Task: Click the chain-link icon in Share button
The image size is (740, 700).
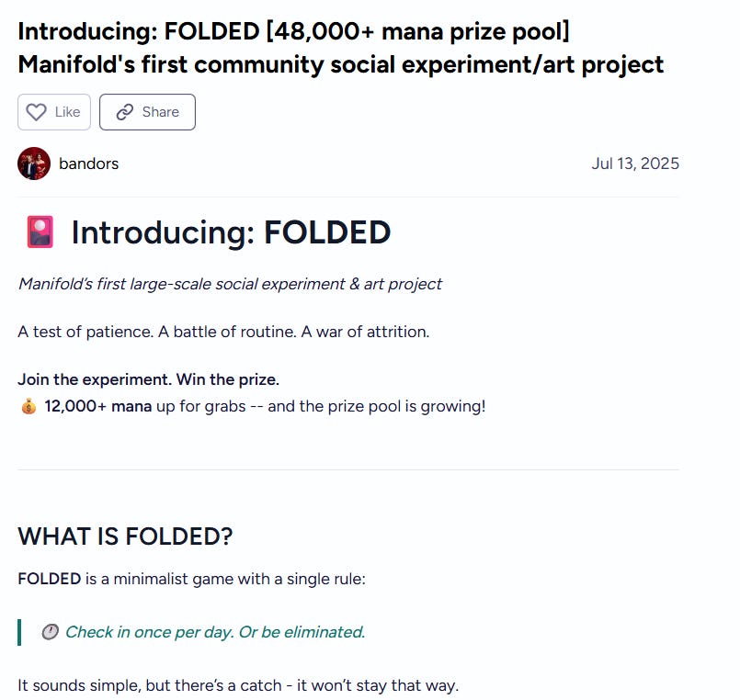Action: pos(123,112)
